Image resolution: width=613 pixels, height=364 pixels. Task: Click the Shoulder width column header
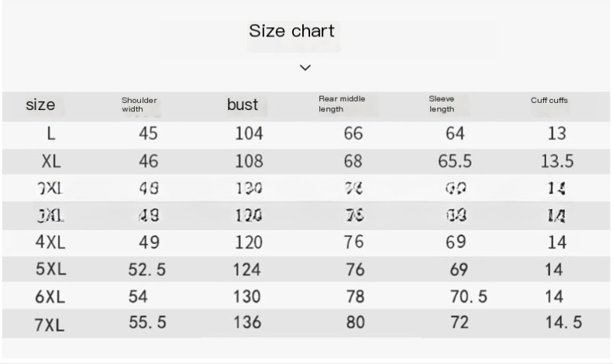[x=139, y=105]
